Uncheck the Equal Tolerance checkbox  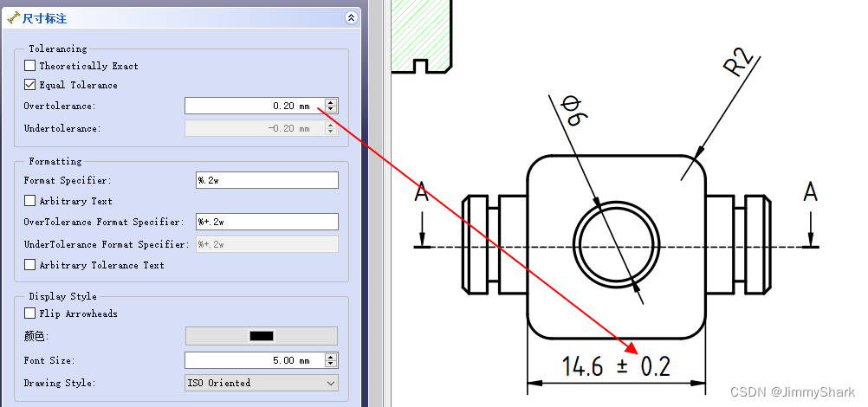[30, 85]
